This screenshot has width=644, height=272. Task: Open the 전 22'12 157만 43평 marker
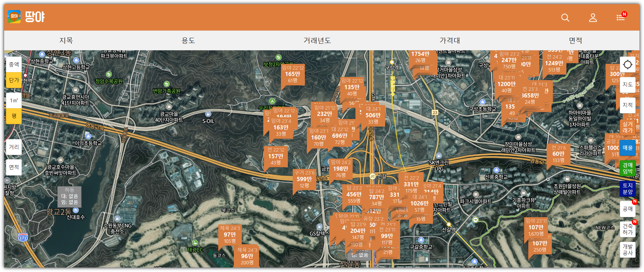[x=276, y=156]
